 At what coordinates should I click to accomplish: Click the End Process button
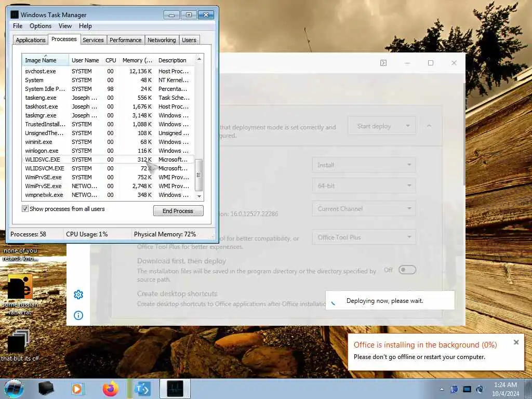178,211
